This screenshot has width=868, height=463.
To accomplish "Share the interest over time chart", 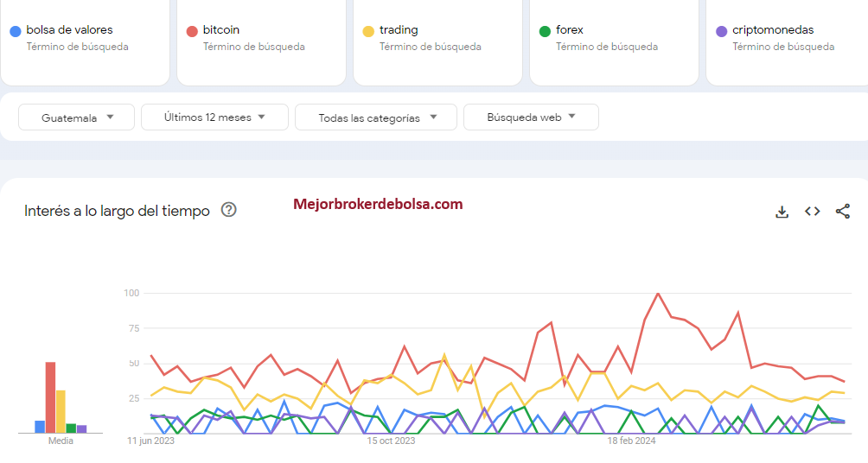I will [x=843, y=212].
